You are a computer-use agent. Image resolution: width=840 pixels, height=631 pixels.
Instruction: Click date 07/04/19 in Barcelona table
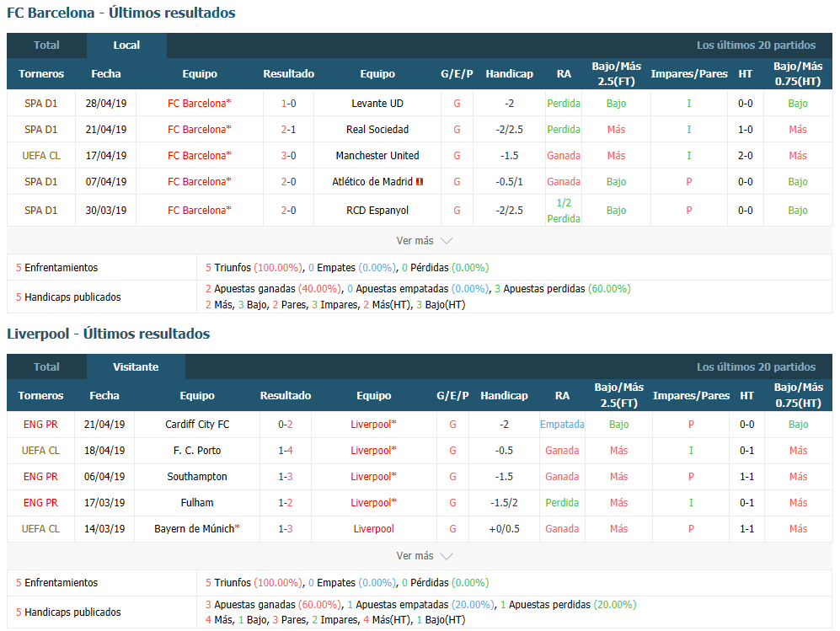106,182
